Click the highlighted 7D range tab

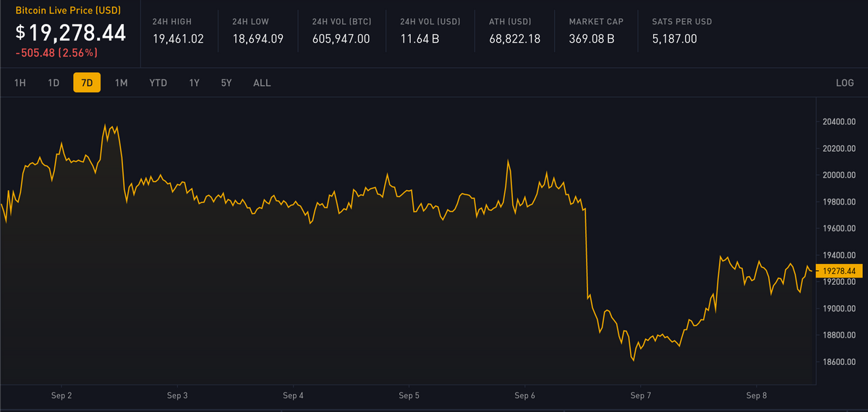tap(87, 83)
